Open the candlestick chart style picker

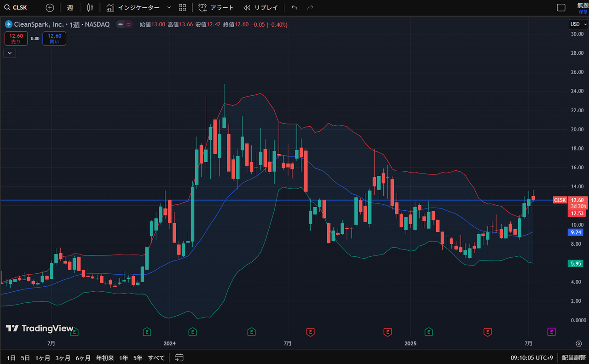(90, 8)
